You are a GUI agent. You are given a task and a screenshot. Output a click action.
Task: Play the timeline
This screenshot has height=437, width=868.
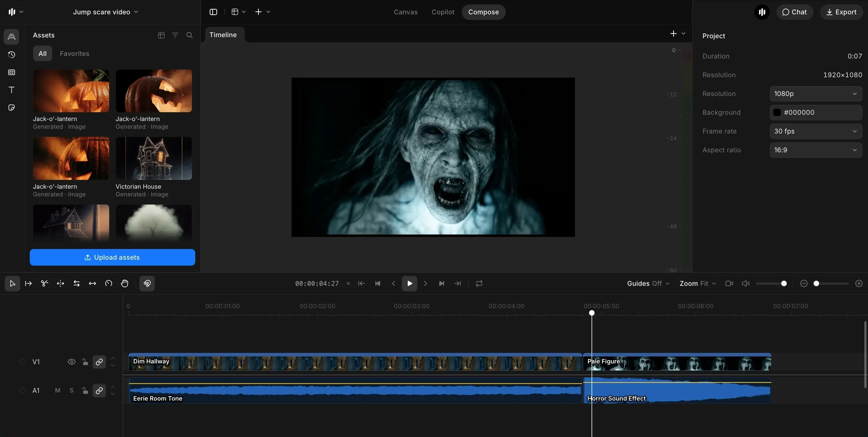410,283
